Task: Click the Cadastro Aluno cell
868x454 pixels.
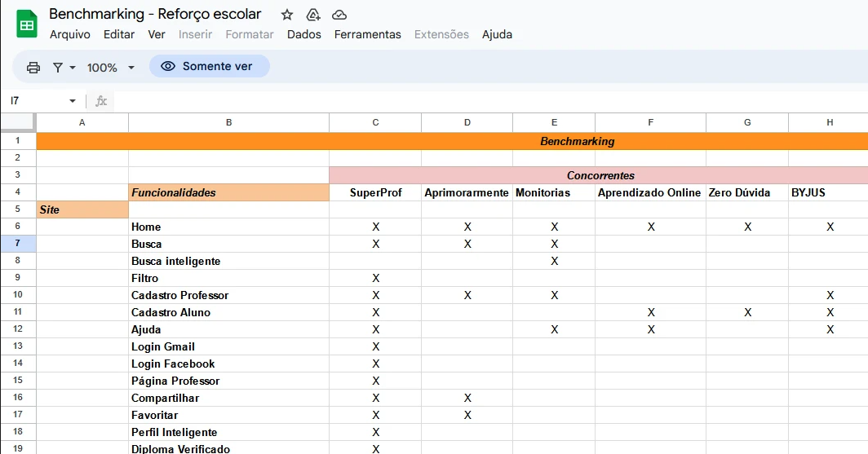Action: pos(228,312)
